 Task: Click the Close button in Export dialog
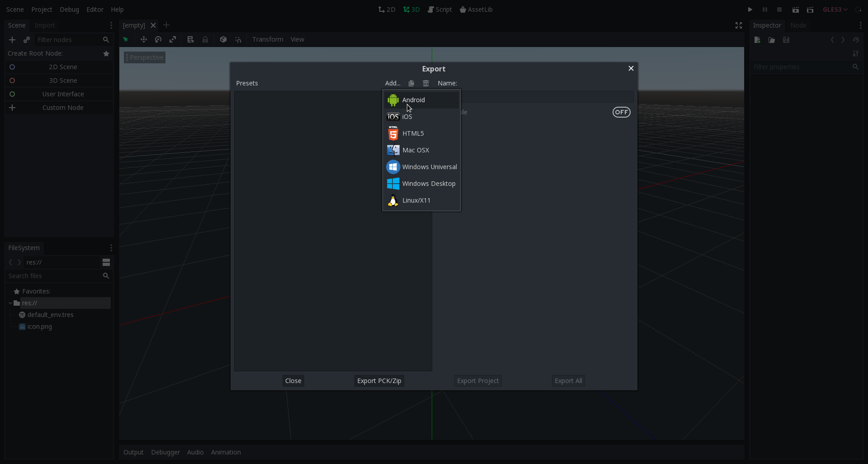(x=293, y=381)
